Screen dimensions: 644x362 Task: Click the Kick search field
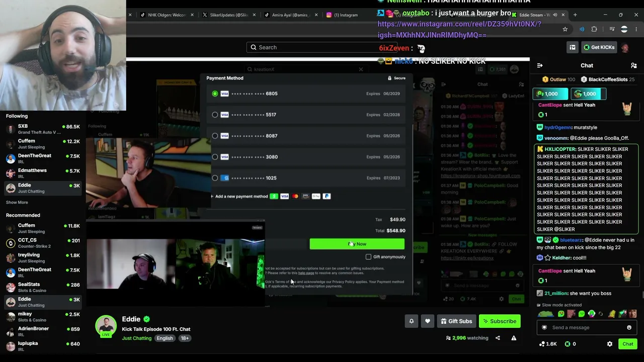322,47
